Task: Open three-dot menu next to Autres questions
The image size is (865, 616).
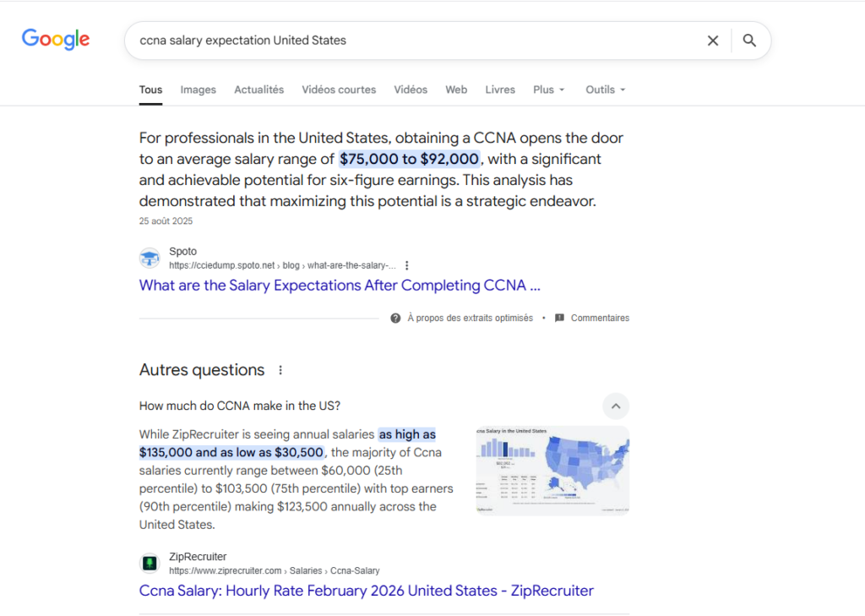Action: tap(280, 370)
